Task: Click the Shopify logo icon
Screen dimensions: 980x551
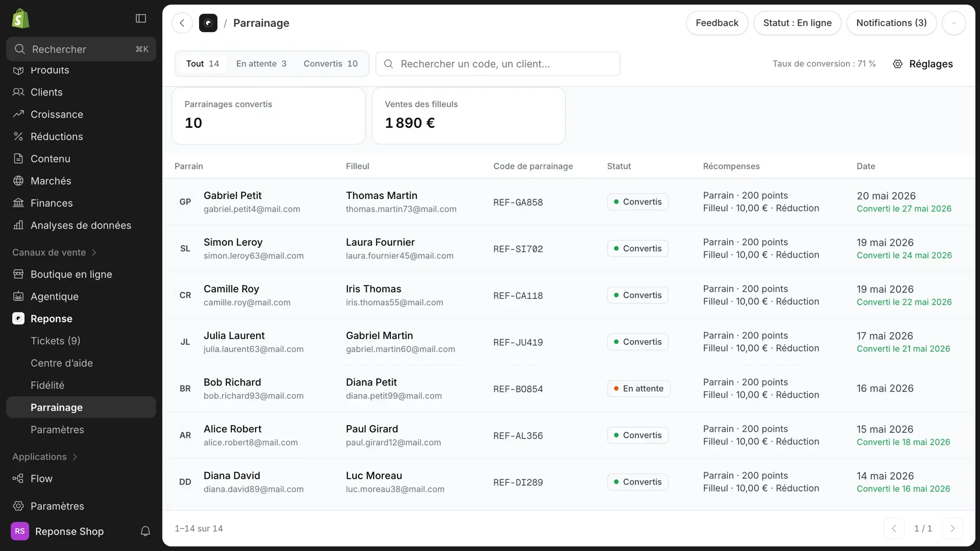Action: (21, 19)
